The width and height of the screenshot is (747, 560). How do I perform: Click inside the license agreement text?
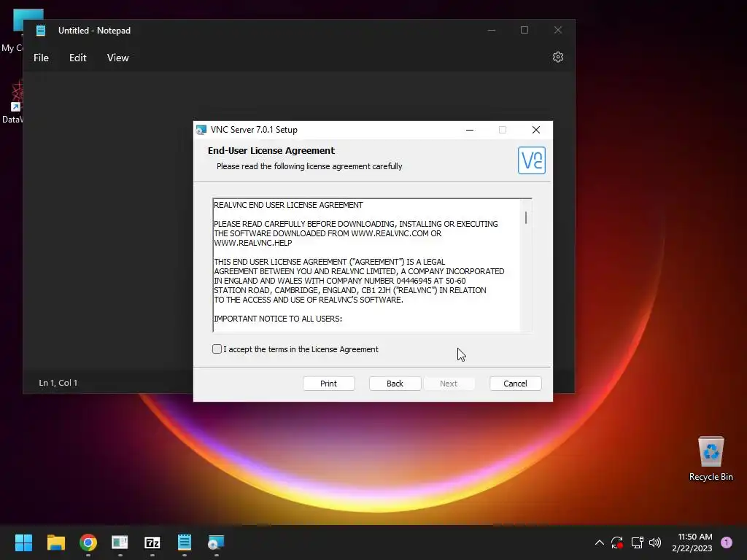(366, 265)
